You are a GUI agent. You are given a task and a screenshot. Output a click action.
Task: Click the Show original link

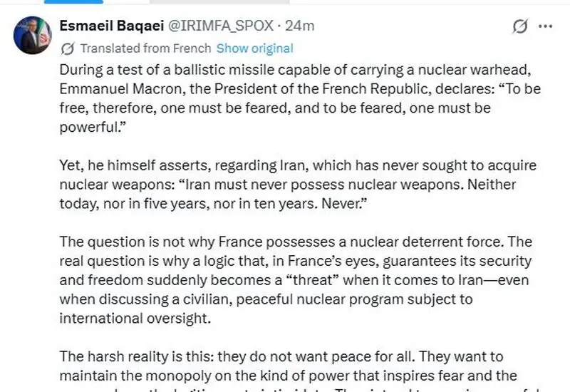[x=254, y=48]
